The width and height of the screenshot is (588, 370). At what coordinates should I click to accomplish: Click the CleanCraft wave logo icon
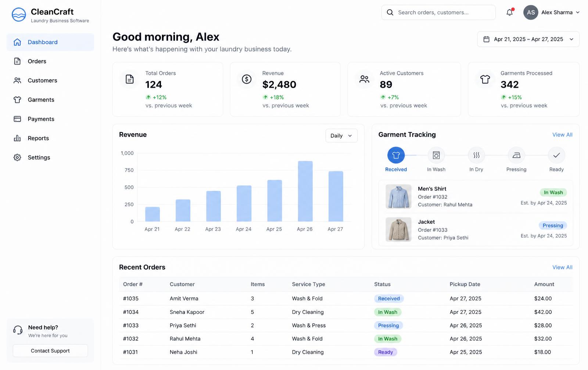click(x=19, y=15)
